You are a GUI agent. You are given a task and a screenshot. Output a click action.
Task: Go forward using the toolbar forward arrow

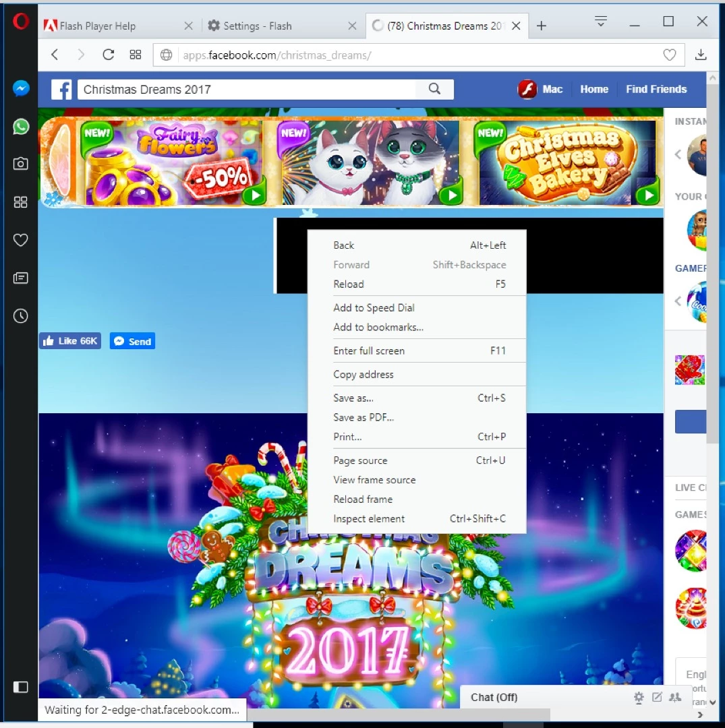(81, 55)
